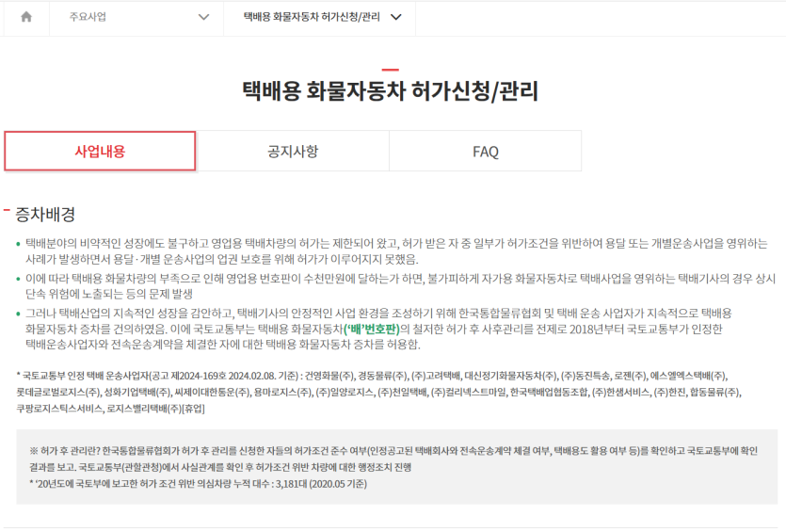
Task: Expand the 택배용 화물자동차 허가신청/관리 chevron
Action: 395,17
